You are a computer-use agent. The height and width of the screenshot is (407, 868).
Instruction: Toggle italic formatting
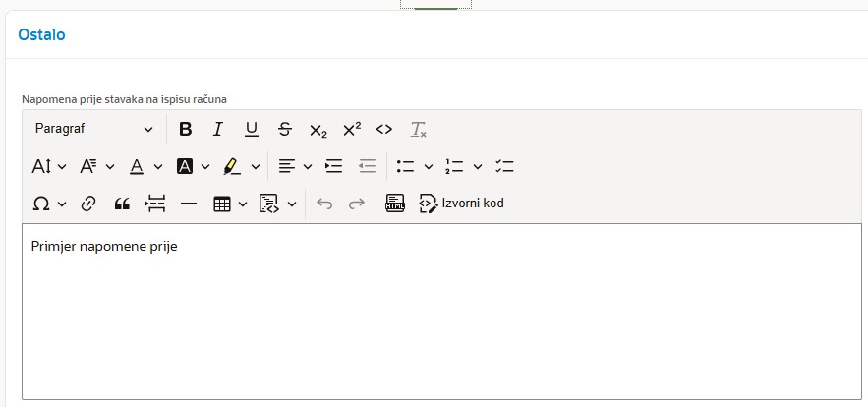tap(218, 129)
